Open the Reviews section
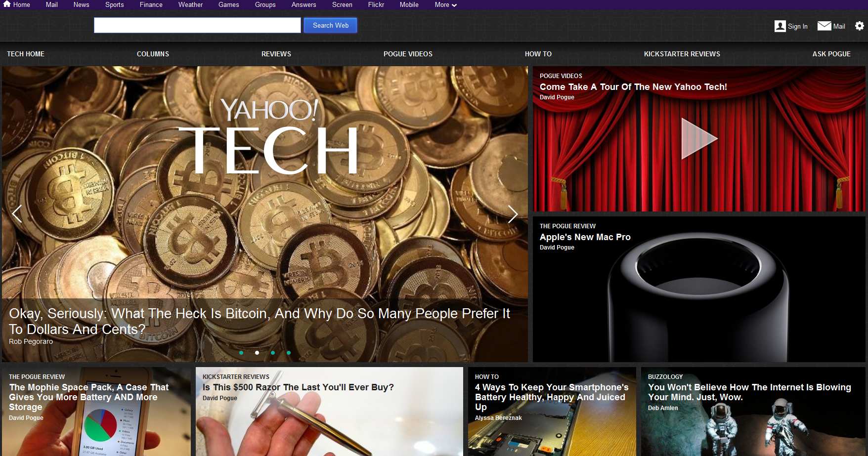 coord(276,54)
